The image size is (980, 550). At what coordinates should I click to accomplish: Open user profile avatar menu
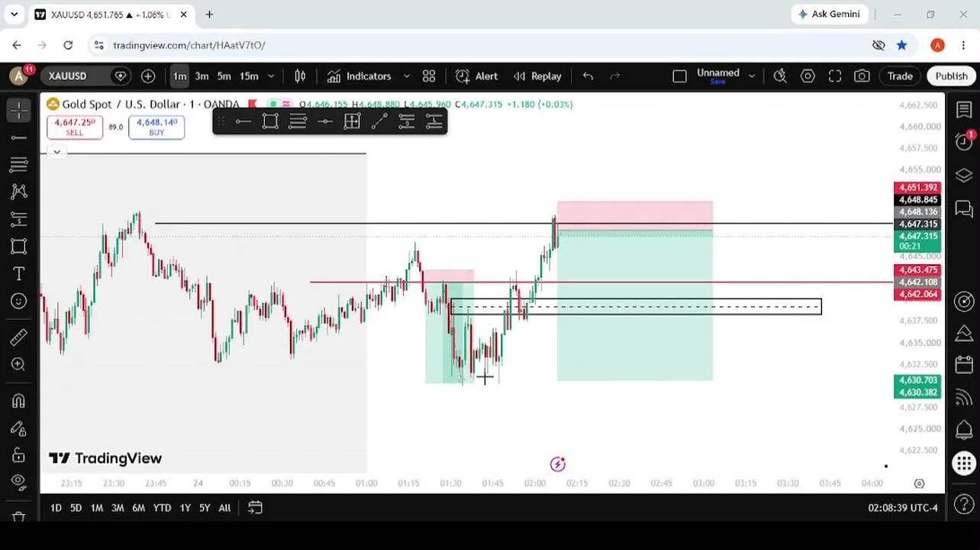(19, 76)
